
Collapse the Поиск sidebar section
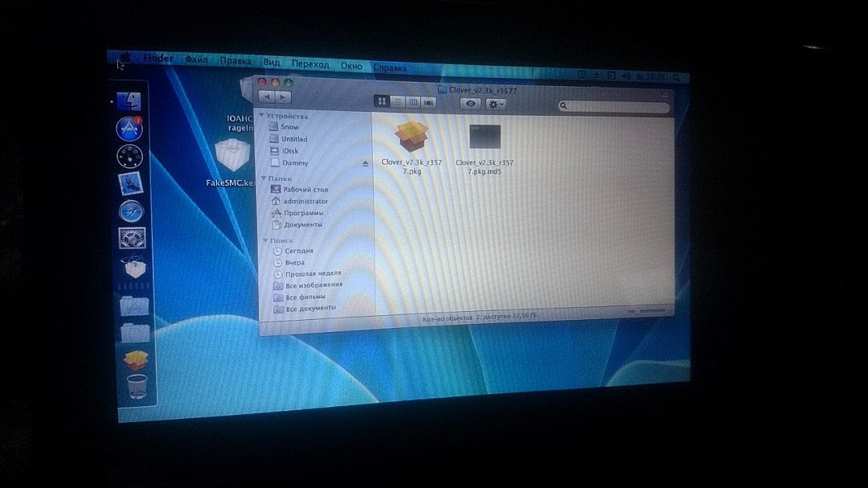point(265,240)
